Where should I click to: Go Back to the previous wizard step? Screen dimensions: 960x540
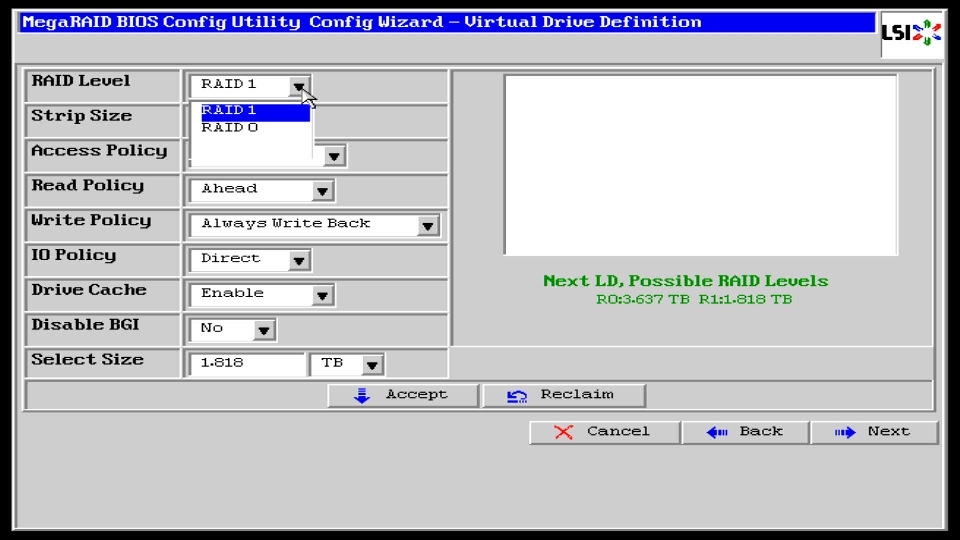coord(746,432)
